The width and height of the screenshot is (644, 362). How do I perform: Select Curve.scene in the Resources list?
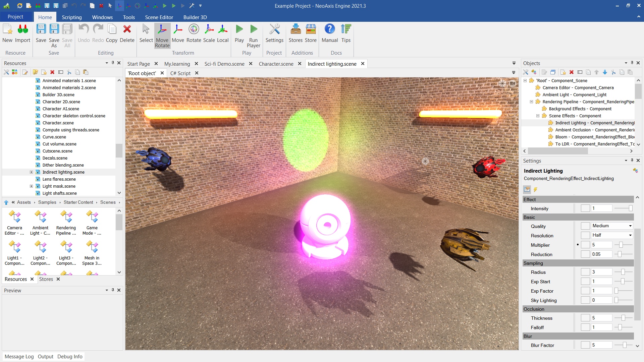[54, 137]
